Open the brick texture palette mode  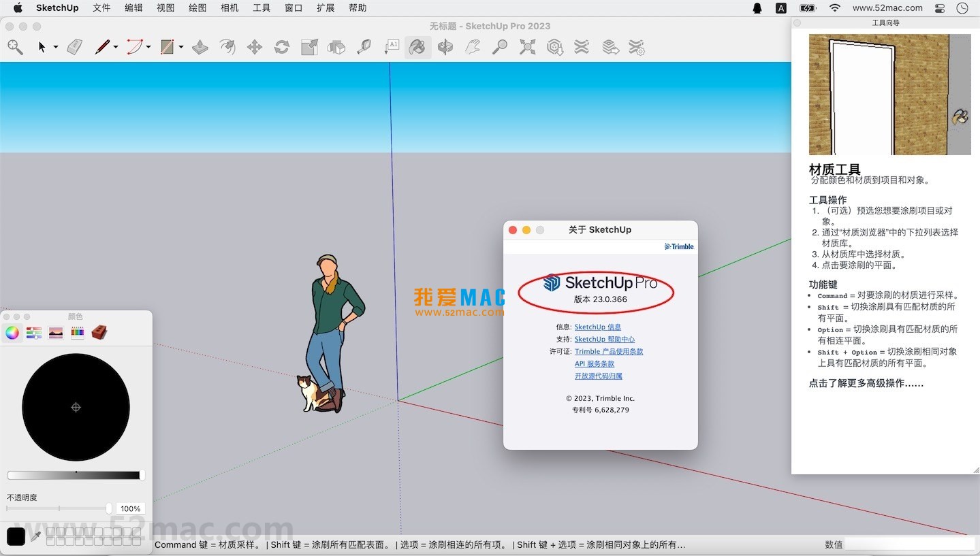[x=99, y=332]
